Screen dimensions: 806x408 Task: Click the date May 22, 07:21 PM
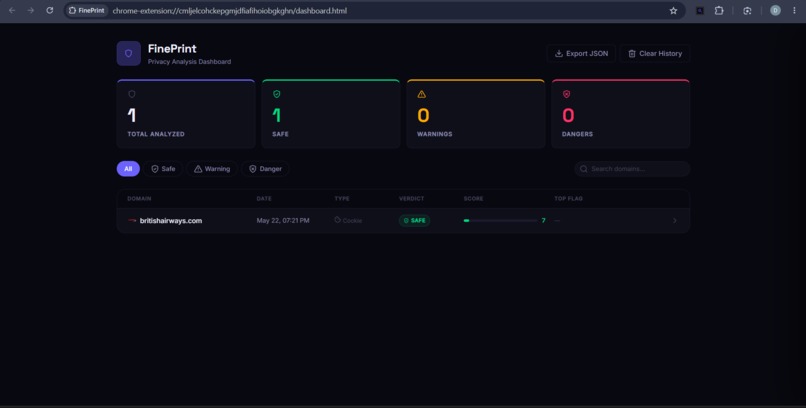pyautogui.click(x=283, y=220)
